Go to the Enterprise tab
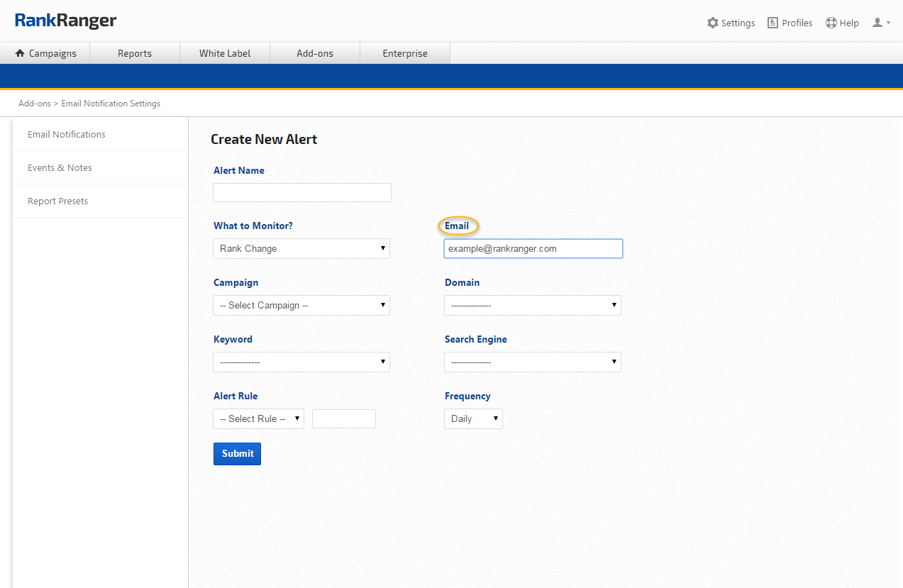The width and height of the screenshot is (903, 588). tap(405, 53)
